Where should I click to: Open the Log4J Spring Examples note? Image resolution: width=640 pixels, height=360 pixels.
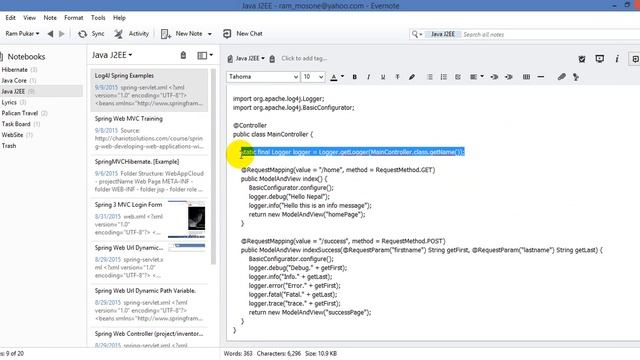point(149,90)
